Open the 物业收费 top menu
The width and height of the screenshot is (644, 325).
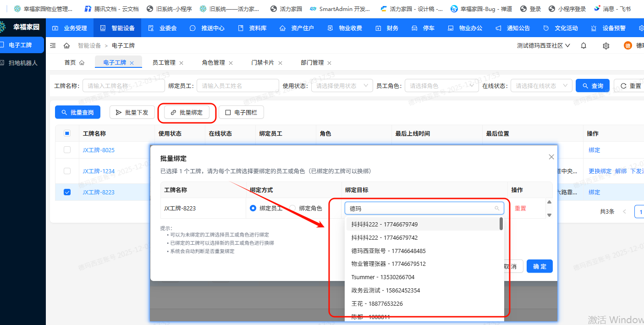pyautogui.click(x=345, y=28)
